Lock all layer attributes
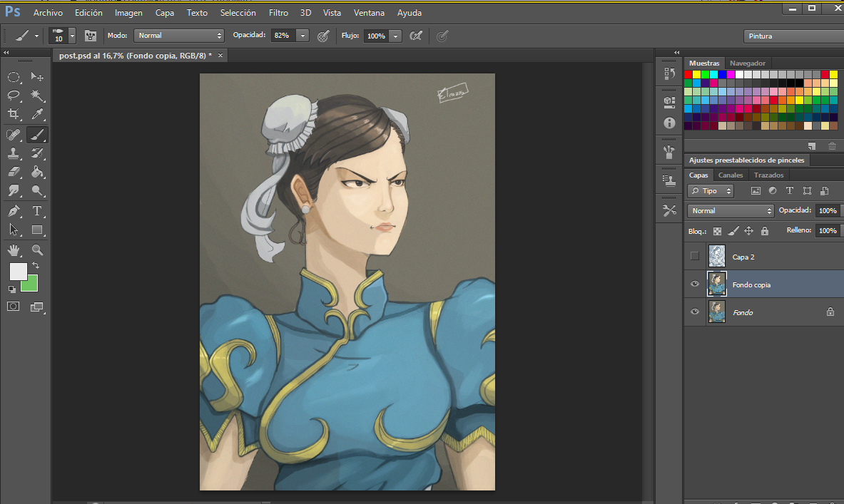The image size is (844, 504). pos(764,231)
